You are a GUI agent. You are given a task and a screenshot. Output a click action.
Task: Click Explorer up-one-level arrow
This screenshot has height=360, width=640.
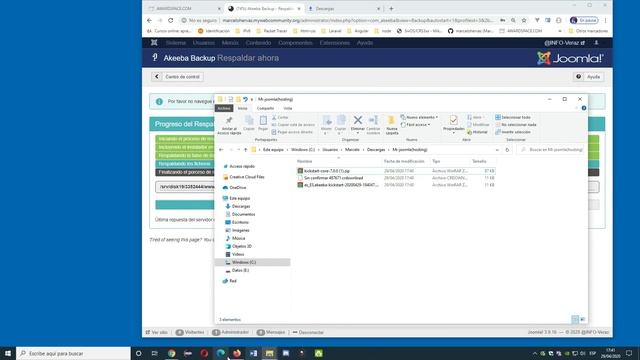pyautogui.click(x=245, y=150)
